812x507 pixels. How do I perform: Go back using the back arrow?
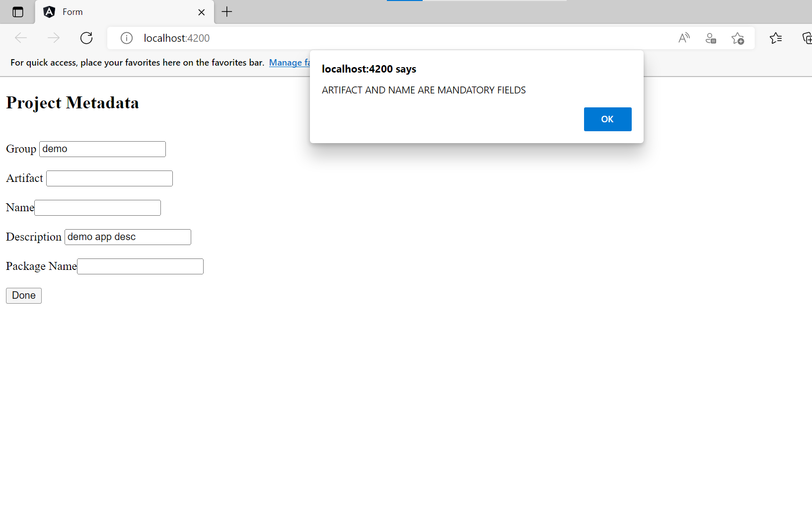[x=21, y=38]
